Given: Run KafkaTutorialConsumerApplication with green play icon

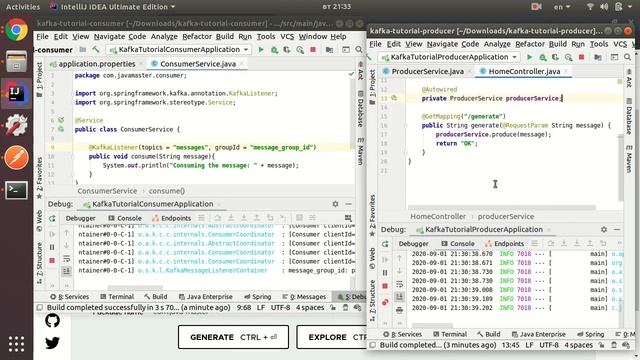Looking at the screenshot, I should [261, 50].
